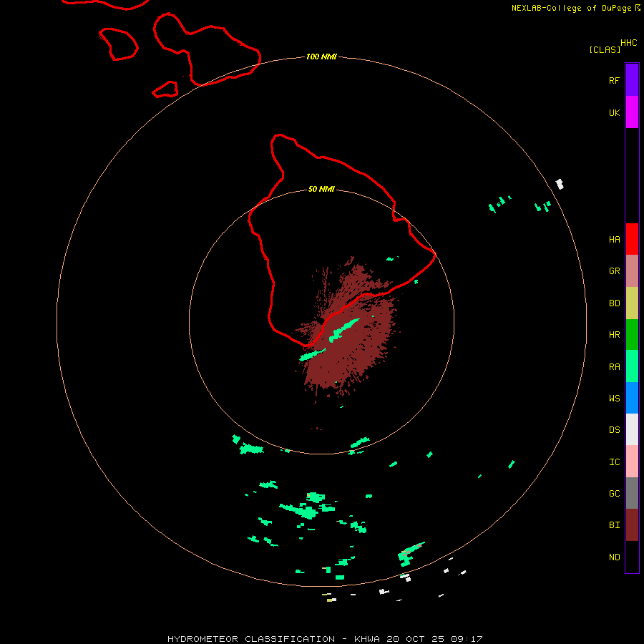Click the HA red legend swatch
644x644 pixels.
point(632,239)
